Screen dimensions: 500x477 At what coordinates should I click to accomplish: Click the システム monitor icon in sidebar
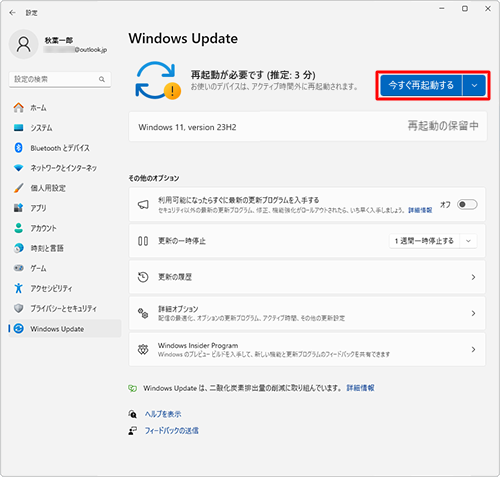click(x=19, y=128)
